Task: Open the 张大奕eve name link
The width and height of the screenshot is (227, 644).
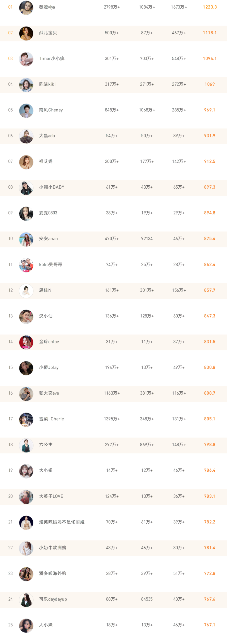Action: pyautogui.click(x=49, y=393)
